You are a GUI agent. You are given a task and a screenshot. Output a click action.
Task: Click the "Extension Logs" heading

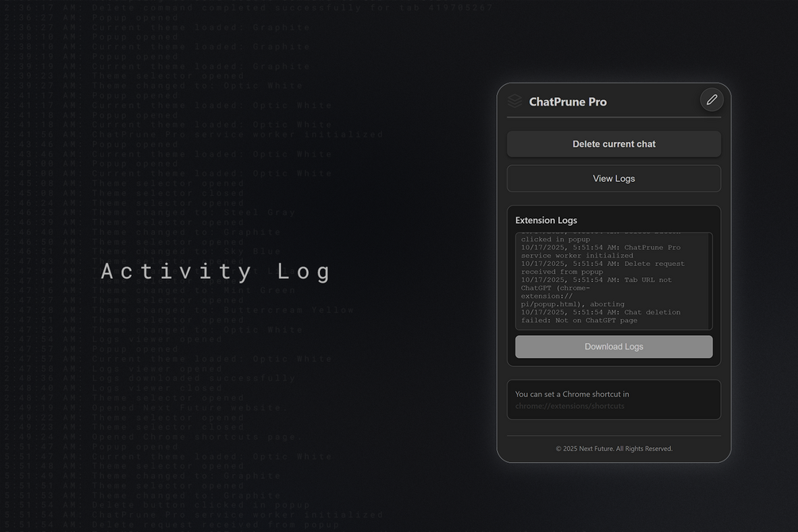point(546,221)
